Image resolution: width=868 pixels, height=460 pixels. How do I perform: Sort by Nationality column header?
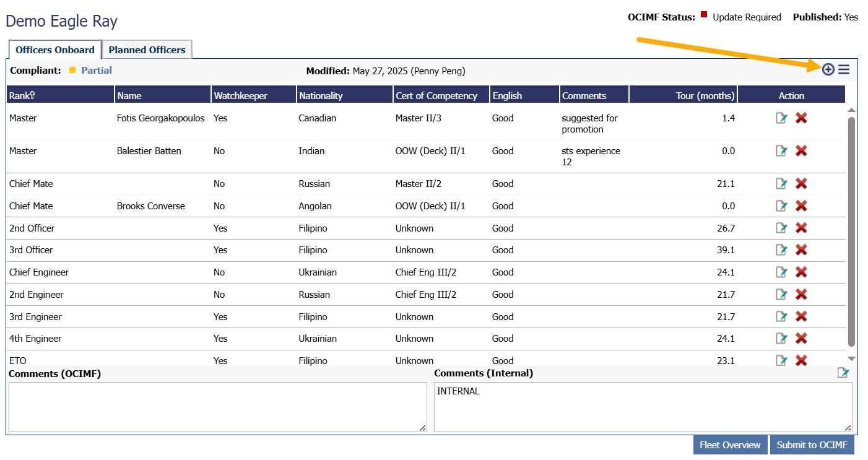point(321,95)
